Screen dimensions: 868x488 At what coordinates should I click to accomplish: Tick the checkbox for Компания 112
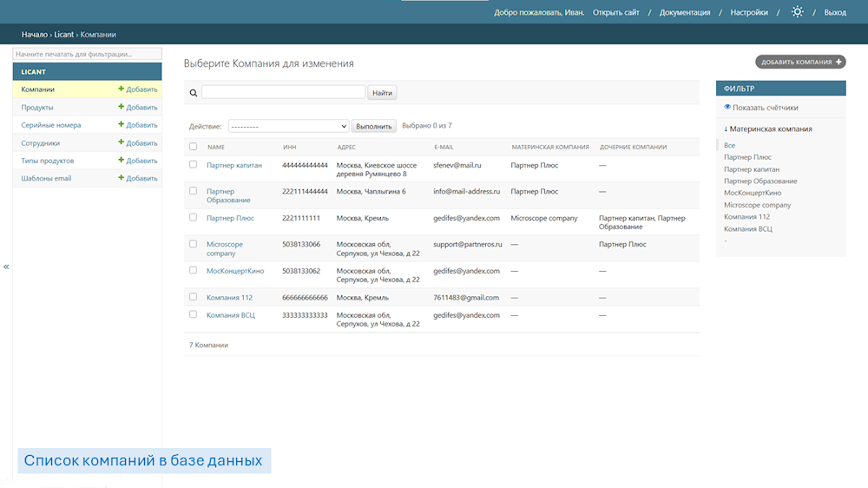[x=194, y=297]
